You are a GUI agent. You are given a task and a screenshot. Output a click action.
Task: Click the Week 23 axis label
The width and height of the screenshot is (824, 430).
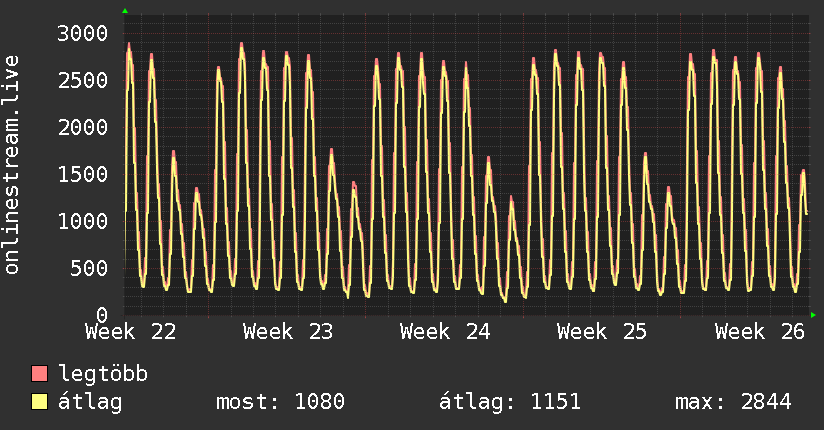(288, 332)
